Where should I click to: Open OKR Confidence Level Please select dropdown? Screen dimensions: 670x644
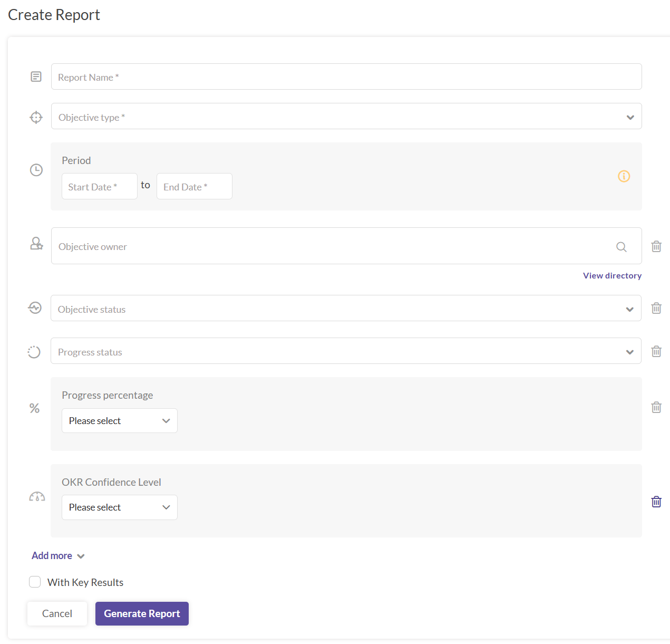click(x=120, y=507)
